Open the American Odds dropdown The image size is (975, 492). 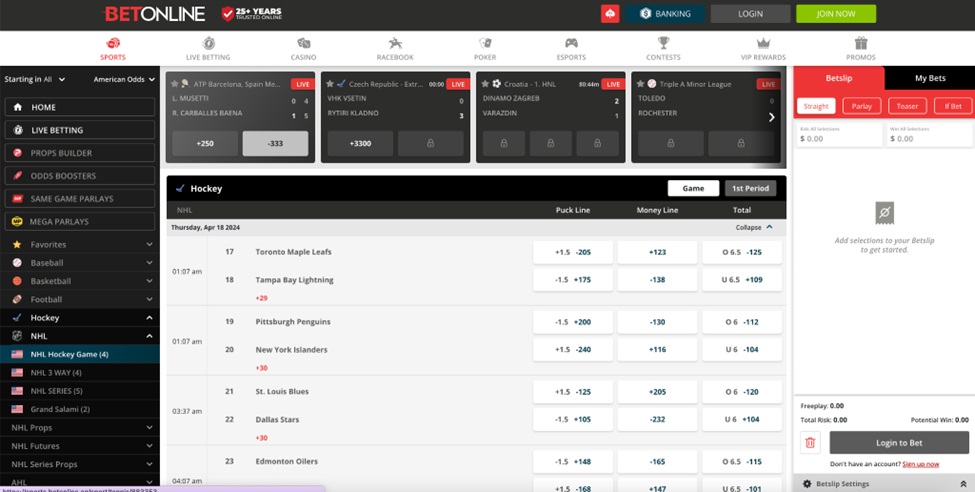[x=123, y=79]
